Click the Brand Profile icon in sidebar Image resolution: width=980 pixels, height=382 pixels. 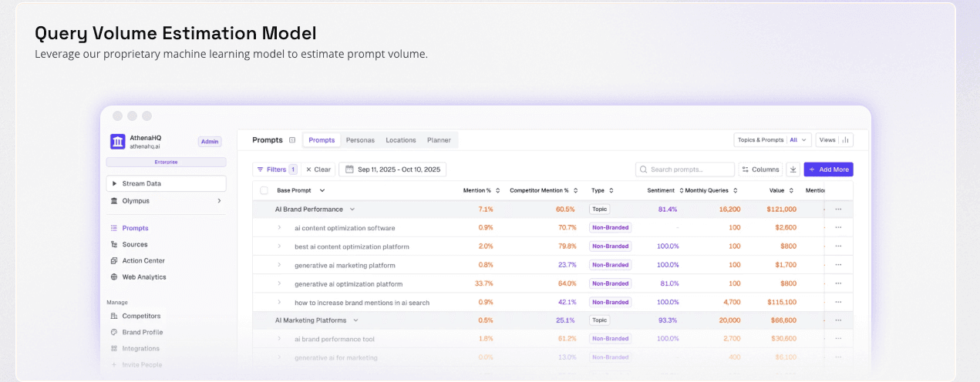tap(114, 332)
